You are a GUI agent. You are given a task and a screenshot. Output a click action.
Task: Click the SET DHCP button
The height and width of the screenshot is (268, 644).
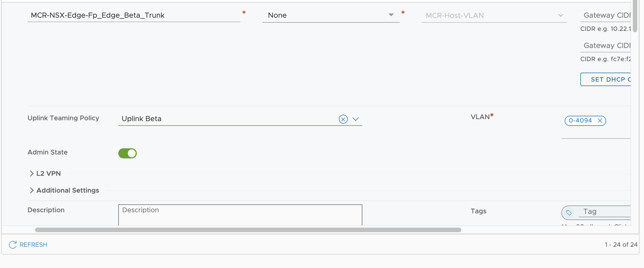click(x=606, y=79)
